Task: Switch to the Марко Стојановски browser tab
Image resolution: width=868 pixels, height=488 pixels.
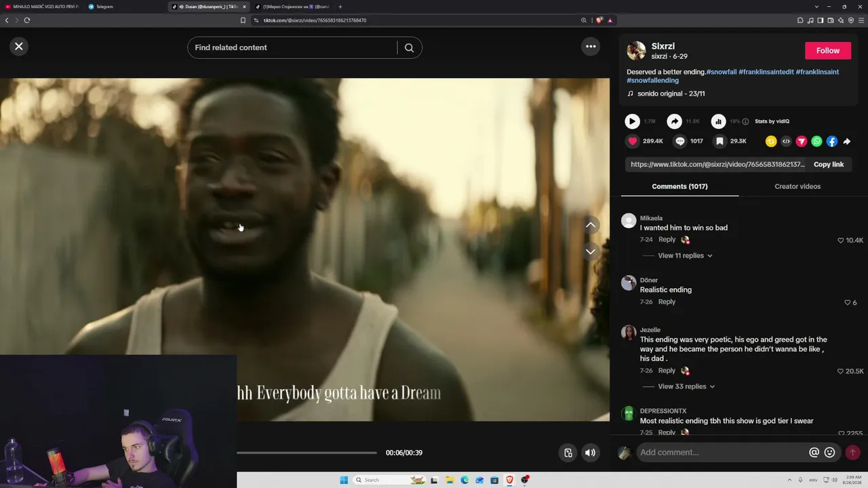Action: click(292, 7)
